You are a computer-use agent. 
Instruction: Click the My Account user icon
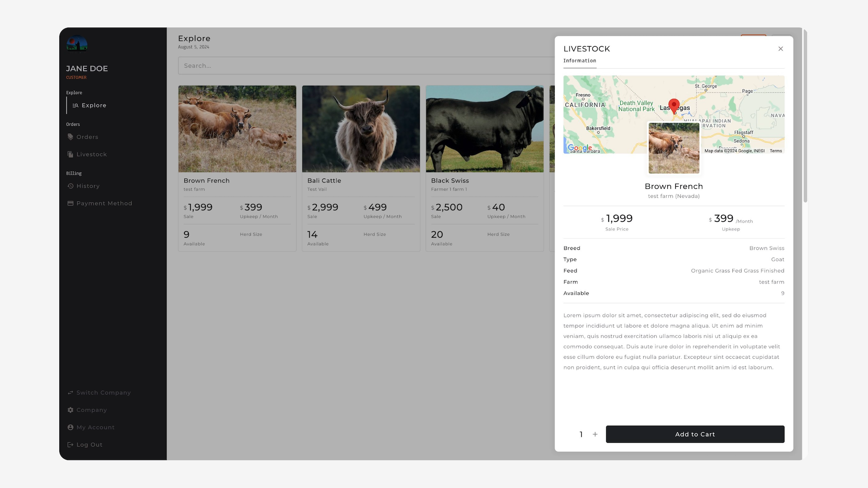coord(70,427)
